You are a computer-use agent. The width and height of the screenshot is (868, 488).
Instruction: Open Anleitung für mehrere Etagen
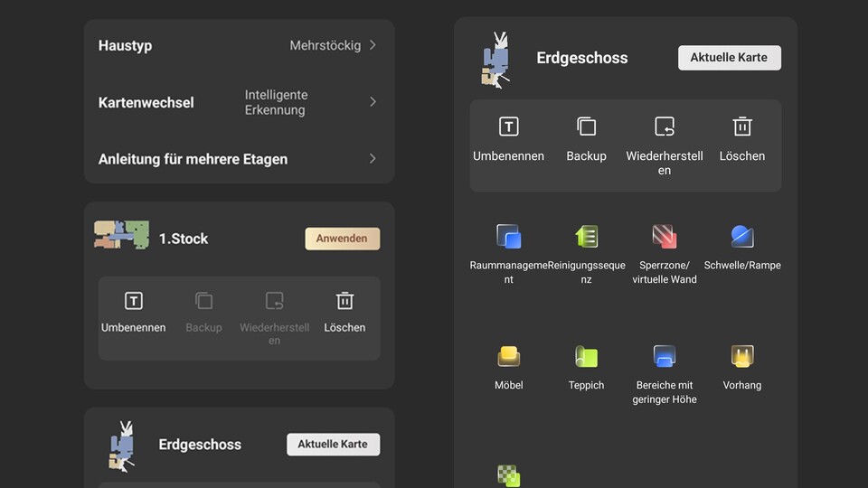[x=239, y=159]
